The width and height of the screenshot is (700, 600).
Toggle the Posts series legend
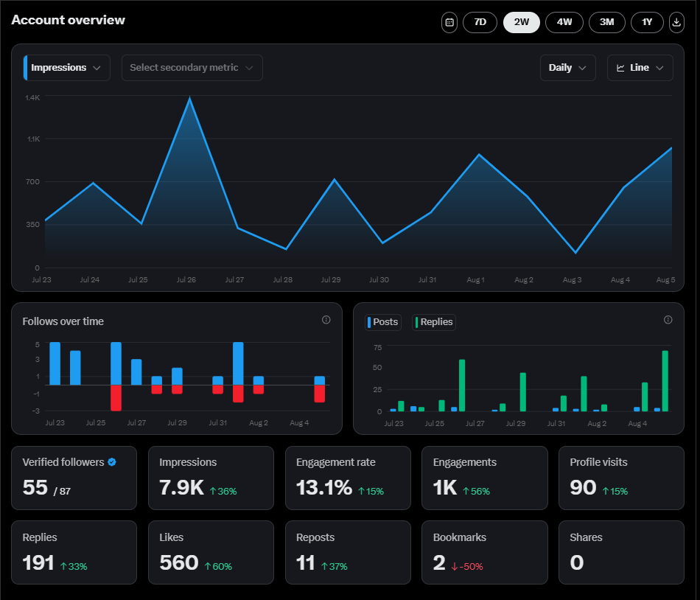(383, 322)
